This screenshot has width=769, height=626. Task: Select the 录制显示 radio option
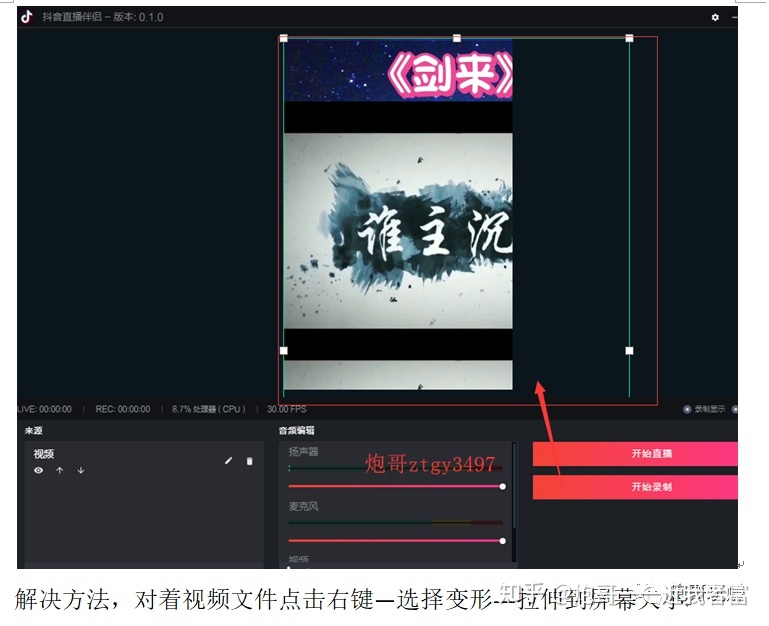click(x=687, y=409)
